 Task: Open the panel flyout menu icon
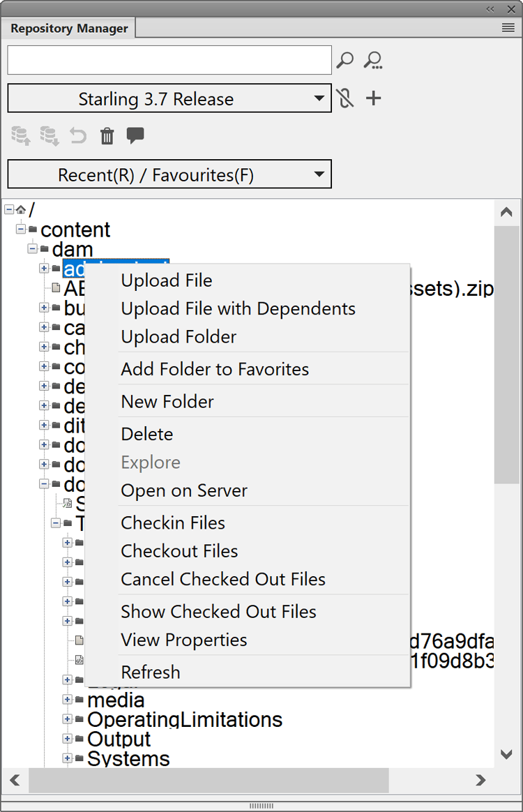click(508, 28)
